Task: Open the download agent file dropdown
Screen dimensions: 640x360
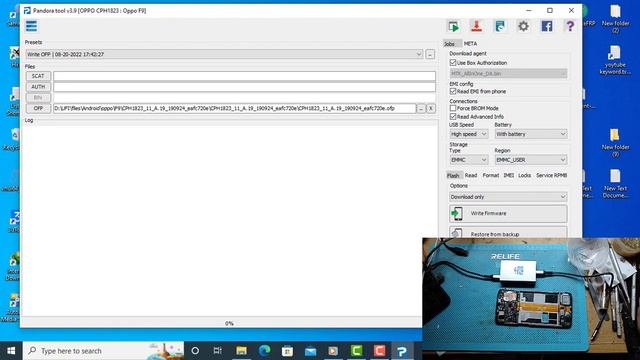Action: (508, 73)
